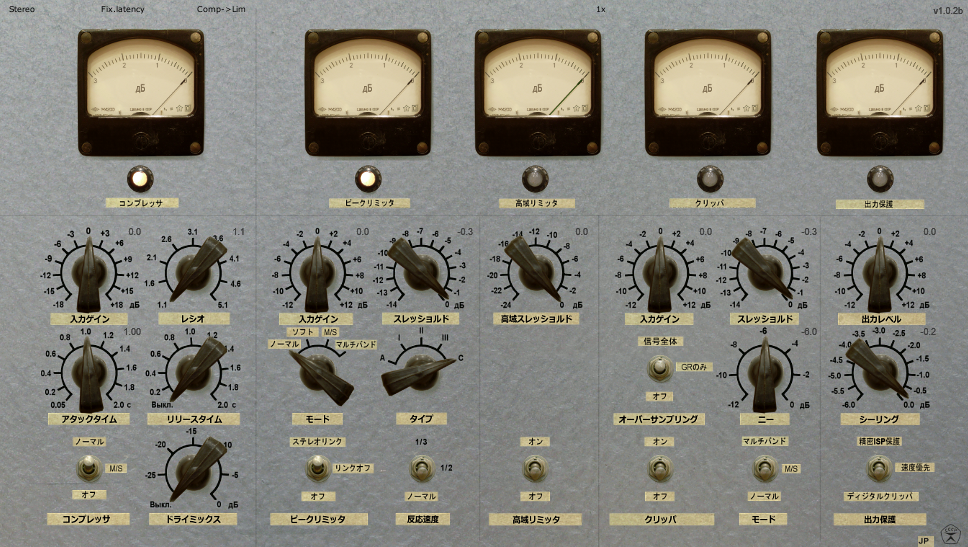This screenshot has height=547, width=968.
Task: Click the 高域スレッショルド knob
Action: (x=535, y=272)
